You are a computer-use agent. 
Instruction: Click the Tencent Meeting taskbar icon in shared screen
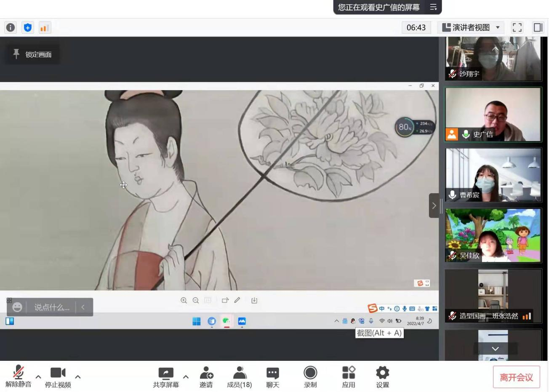coord(242,321)
